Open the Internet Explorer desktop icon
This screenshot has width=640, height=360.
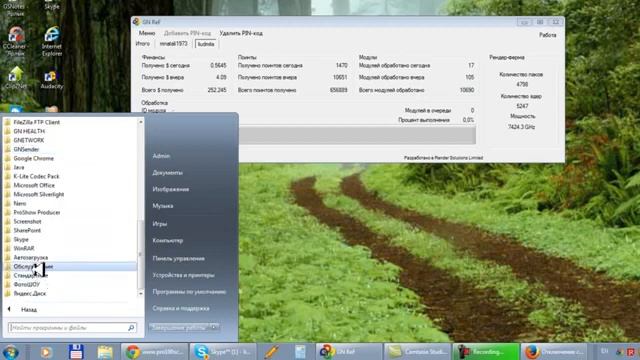[x=52, y=41]
